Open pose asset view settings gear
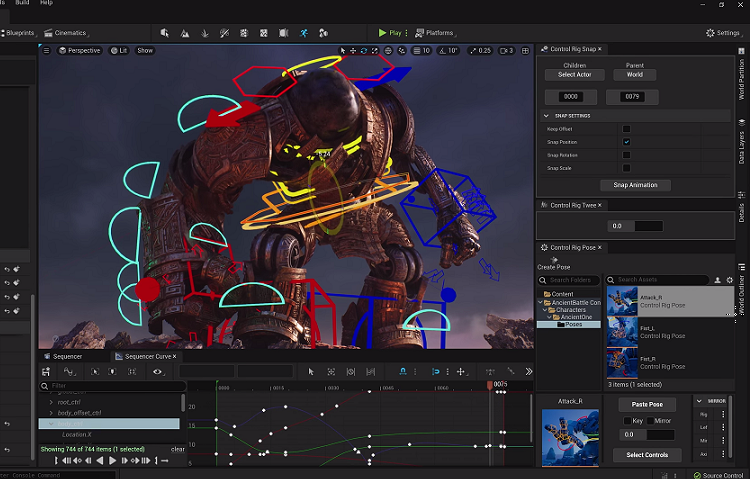Viewport: 750px width, 479px height. [x=729, y=280]
